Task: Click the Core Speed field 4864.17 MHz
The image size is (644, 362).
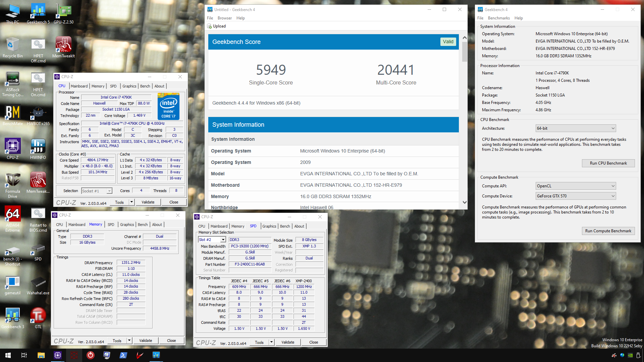Action: [98, 160]
